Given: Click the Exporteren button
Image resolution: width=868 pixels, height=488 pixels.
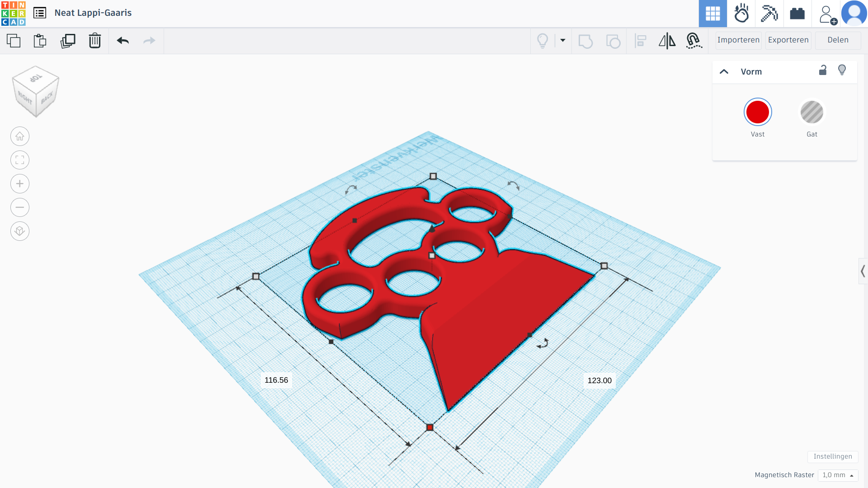Looking at the screenshot, I should [788, 40].
